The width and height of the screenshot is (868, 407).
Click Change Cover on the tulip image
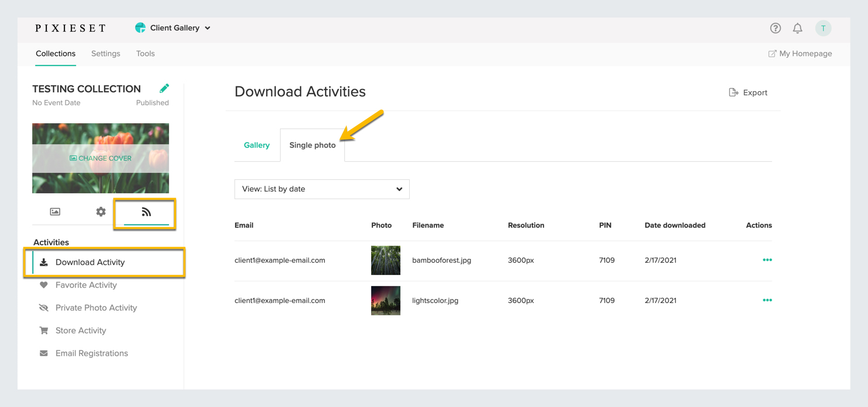[x=101, y=158]
